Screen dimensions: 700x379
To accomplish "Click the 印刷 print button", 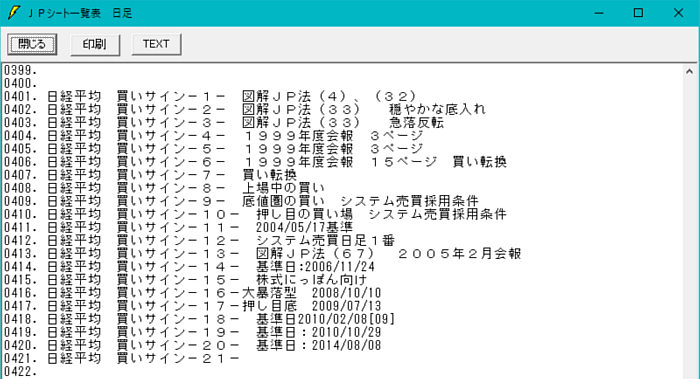I will click(x=95, y=44).
